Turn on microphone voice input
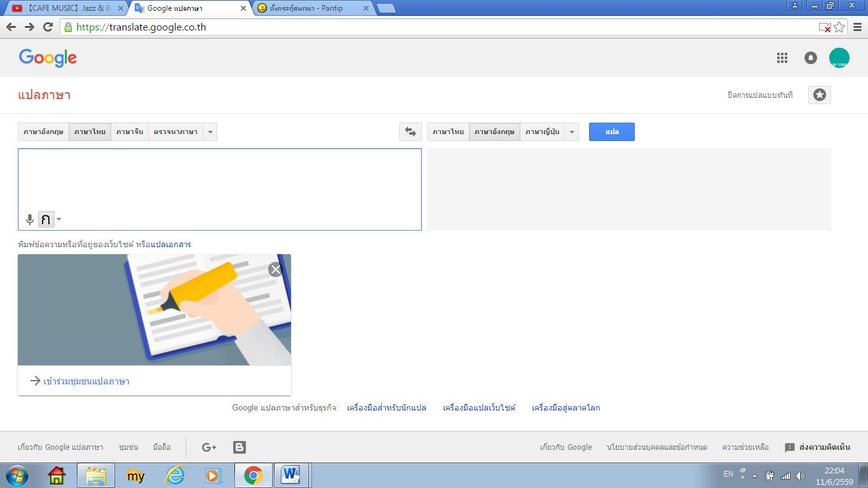 (29, 220)
